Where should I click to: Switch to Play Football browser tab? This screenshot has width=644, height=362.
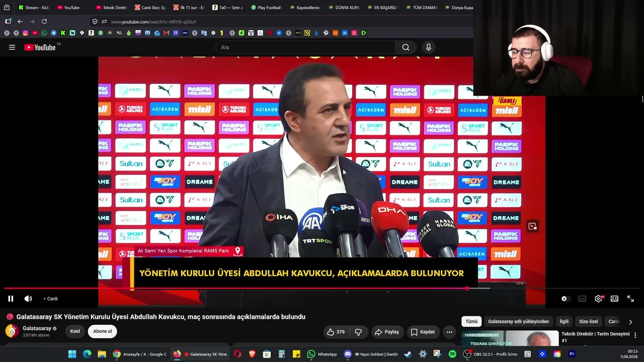pyautogui.click(x=266, y=8)
